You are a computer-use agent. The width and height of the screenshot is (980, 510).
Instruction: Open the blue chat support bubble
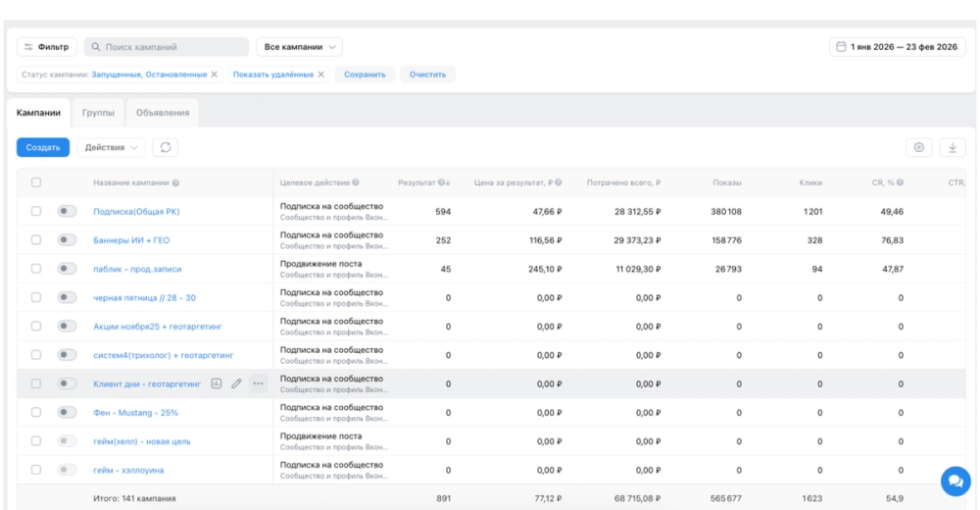click(955, 481)
